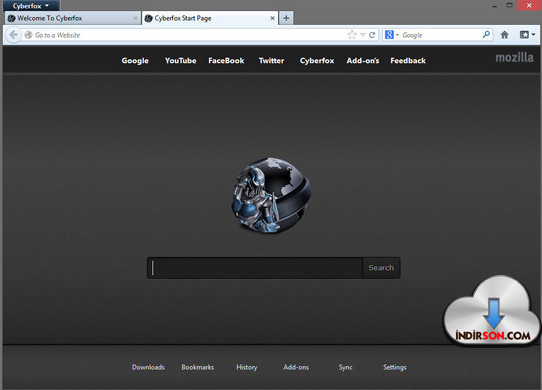This screenshot has height=390, width=542.
Task: Switch to the Welcome To Cyberfox tab
Action: pyautogui.click(x=73, y=18)
